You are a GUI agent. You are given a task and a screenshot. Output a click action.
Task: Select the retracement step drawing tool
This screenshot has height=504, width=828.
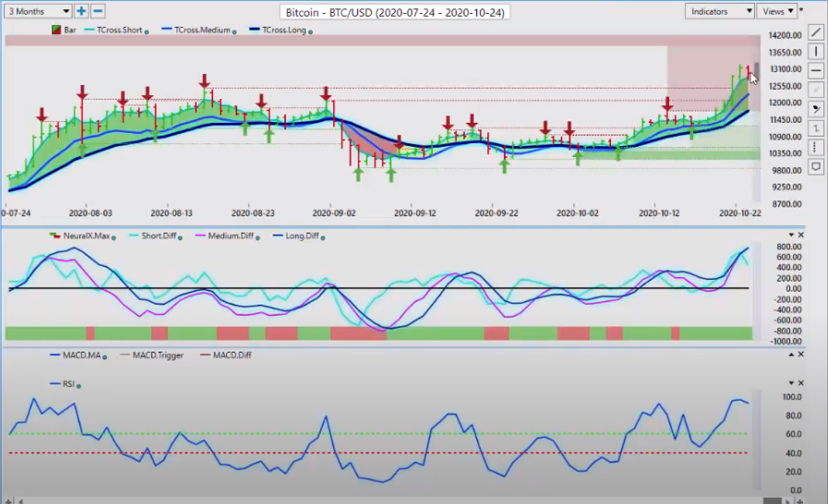point(816,128)
